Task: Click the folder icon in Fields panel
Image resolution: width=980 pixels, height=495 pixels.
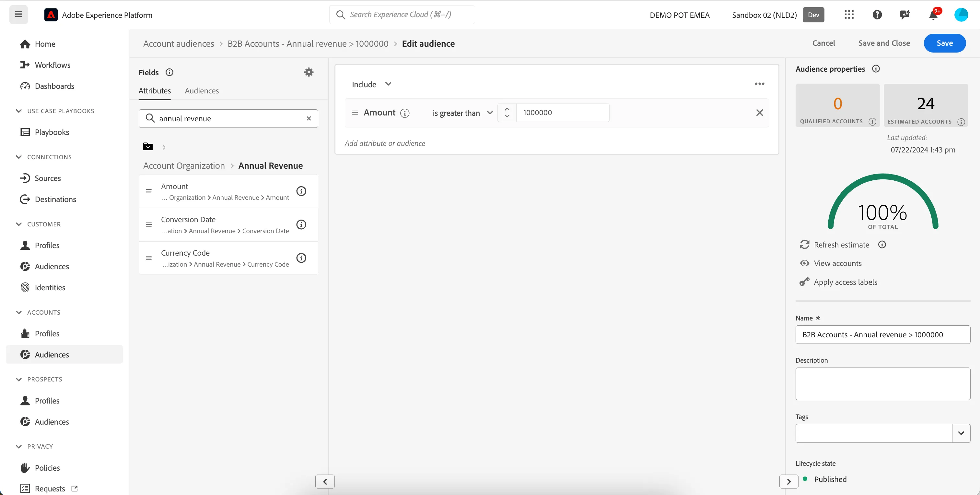Action: (147, 147)
